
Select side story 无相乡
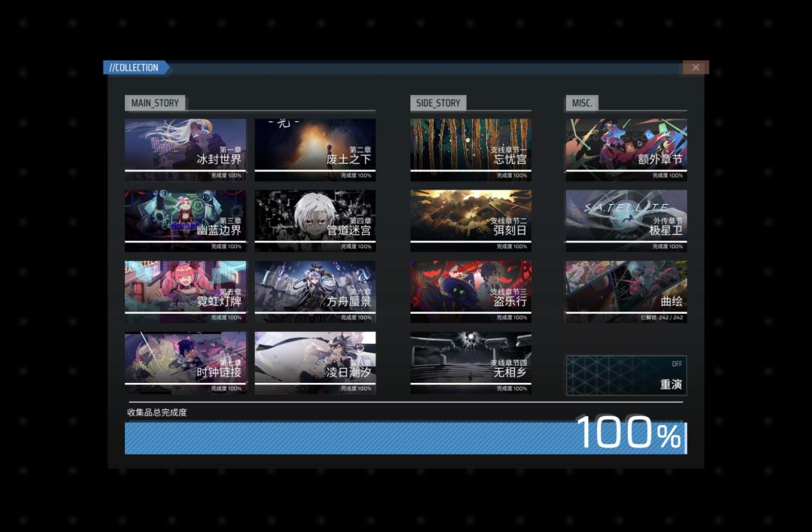click(x=471, y=363)
